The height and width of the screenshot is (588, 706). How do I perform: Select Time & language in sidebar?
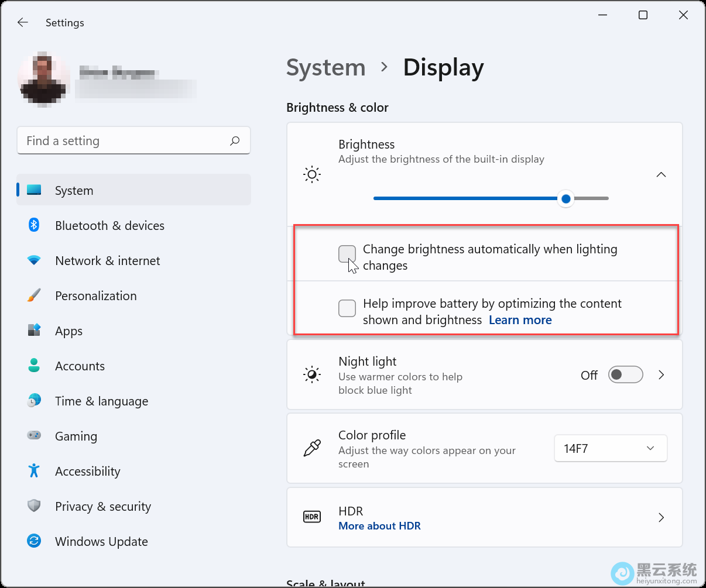[101, 401]
